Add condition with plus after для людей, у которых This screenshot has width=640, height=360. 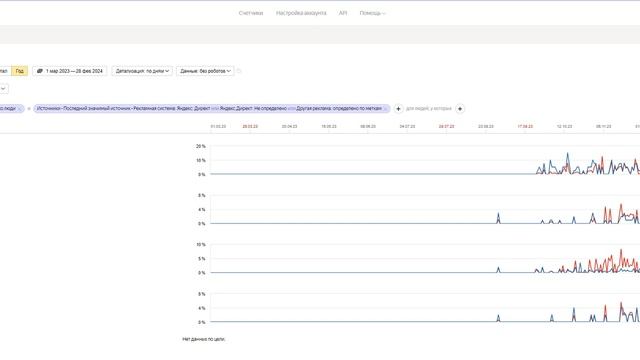tap(460, 109)
